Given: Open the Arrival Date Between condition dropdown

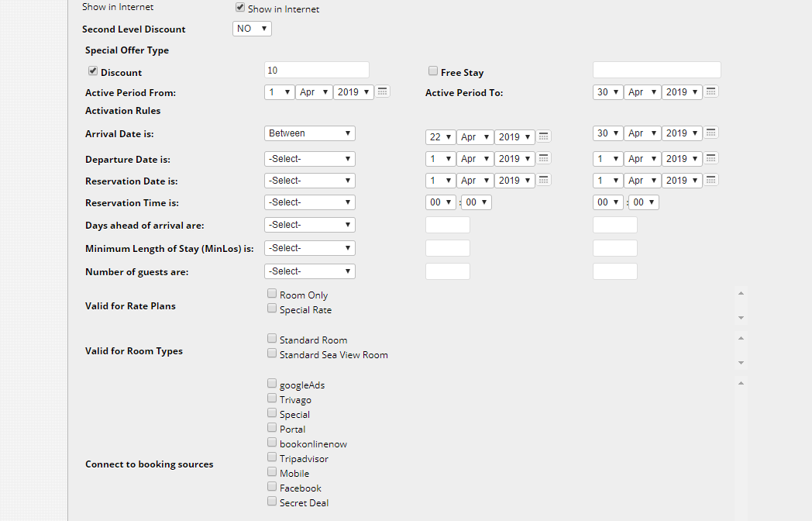Looking at the screenshot, I should (310, 133).
